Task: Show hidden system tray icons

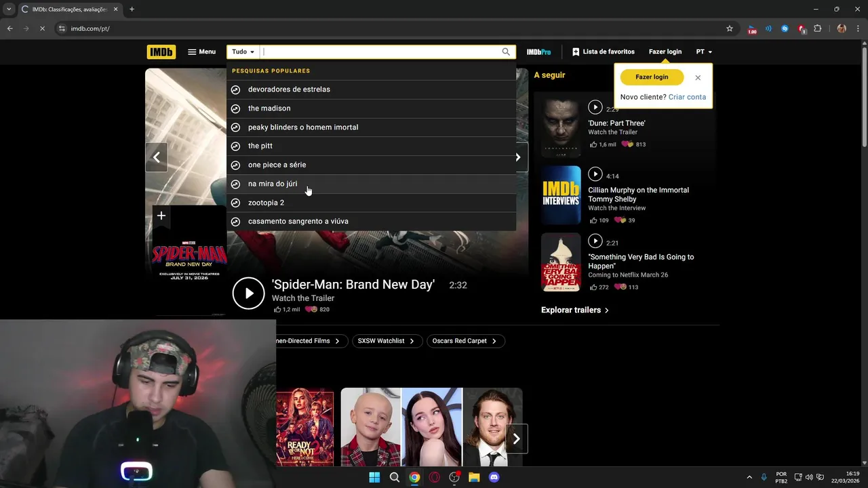Action: (749, 477)
